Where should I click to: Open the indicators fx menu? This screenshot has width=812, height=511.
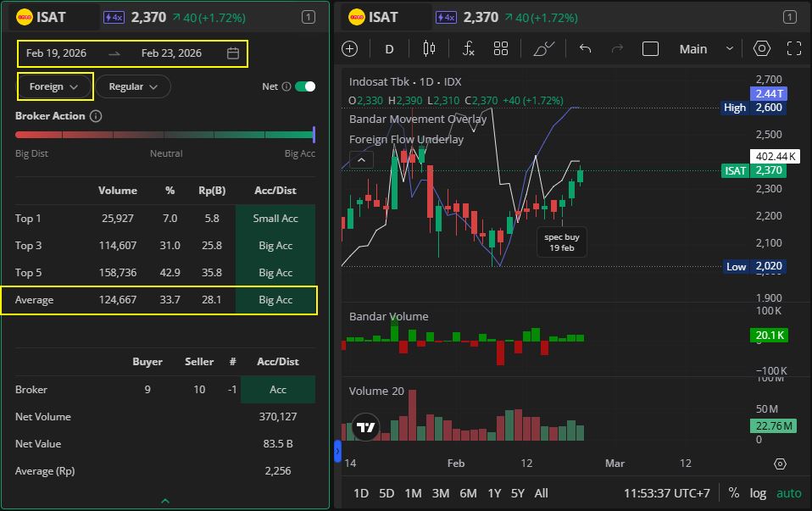pyautogui.click(x=468, y=48)
